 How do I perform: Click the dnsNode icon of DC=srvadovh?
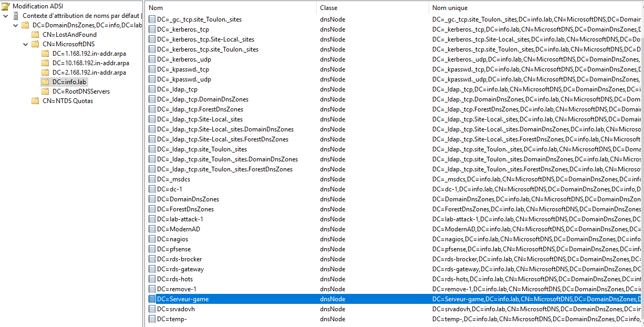pyautogui.click(x=152, y=309)
